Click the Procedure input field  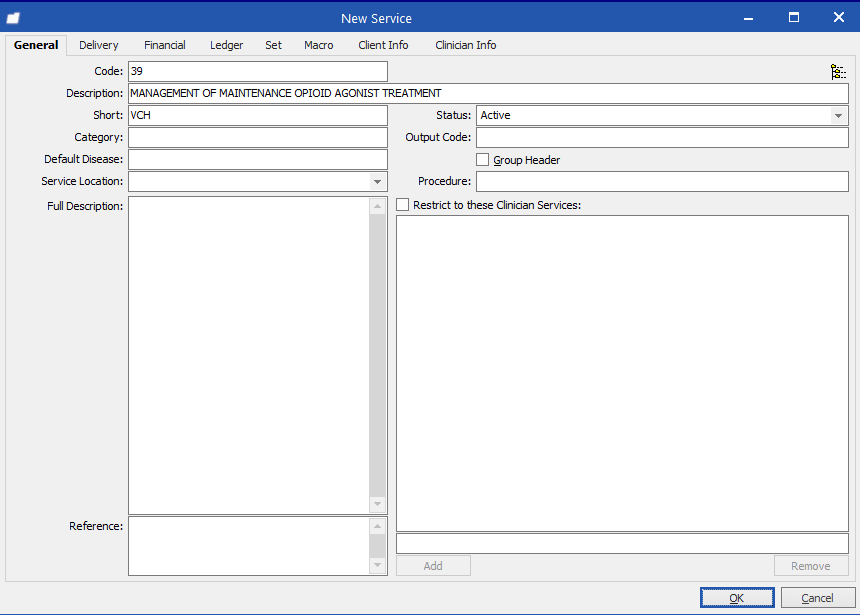(x=662, y=181)
